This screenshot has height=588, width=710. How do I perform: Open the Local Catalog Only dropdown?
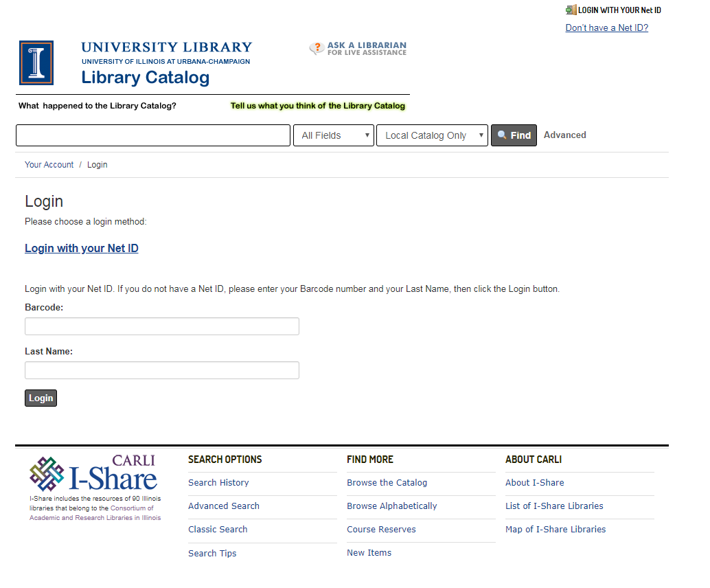pyautogui.click(x=431, y=135)
